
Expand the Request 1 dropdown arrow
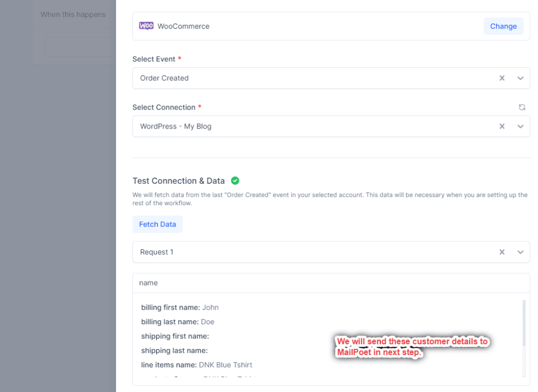(x=520, y=252)
